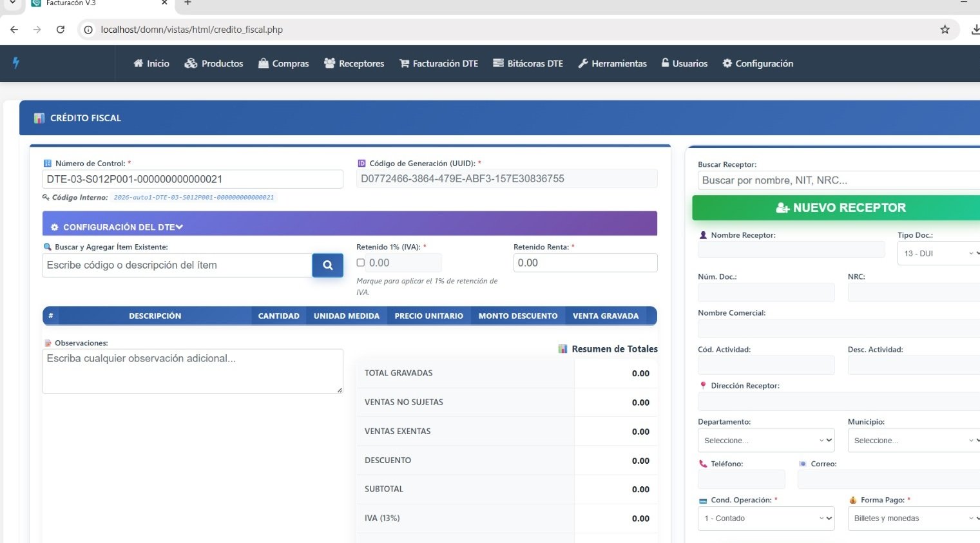Click the Nuevo Receptor button
980x543 pixels.
(x=840, y=208)
